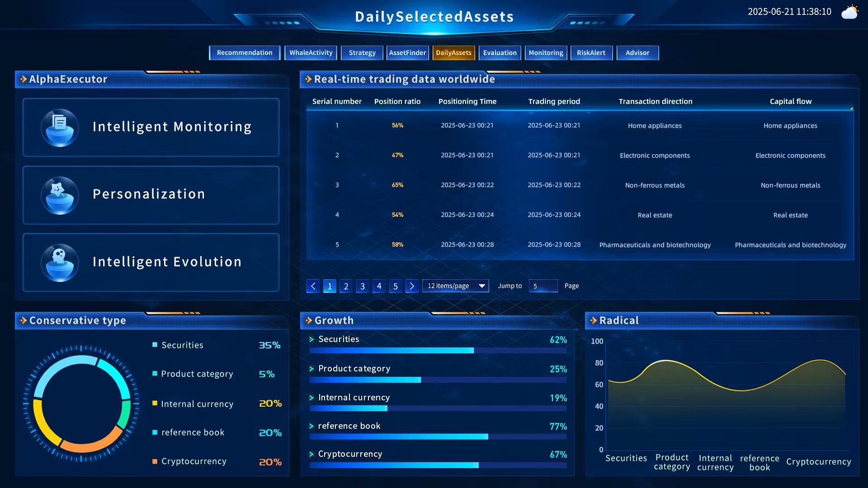Toggle the Cryptocurrency legend entry
The height and width of the screenshot is (488, 868).
coord(193,461)
